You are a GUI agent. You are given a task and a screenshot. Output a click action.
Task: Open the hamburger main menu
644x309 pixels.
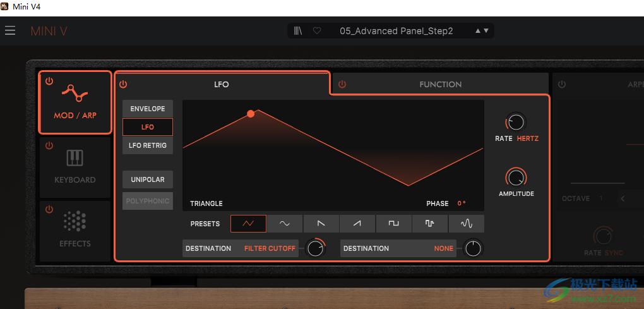(10, 30)
